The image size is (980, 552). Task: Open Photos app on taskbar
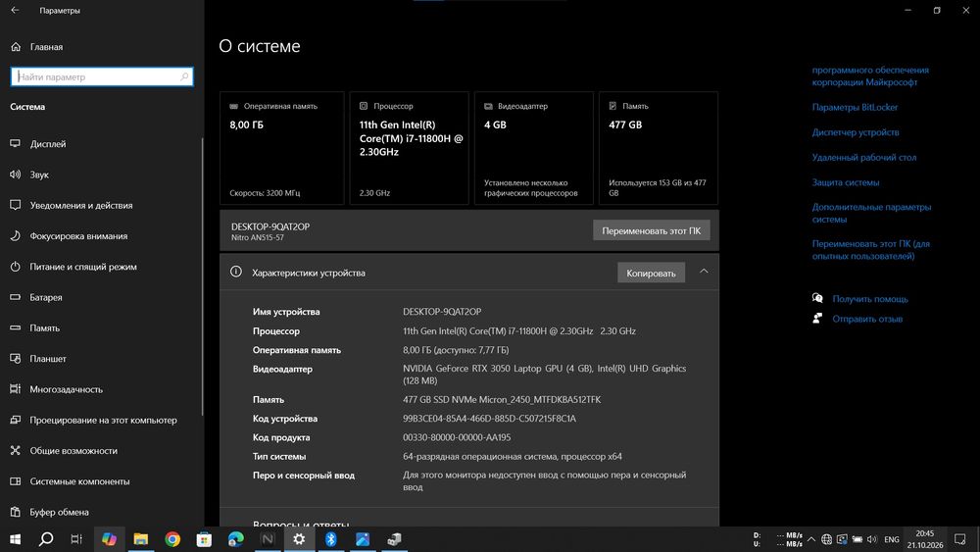363,539
